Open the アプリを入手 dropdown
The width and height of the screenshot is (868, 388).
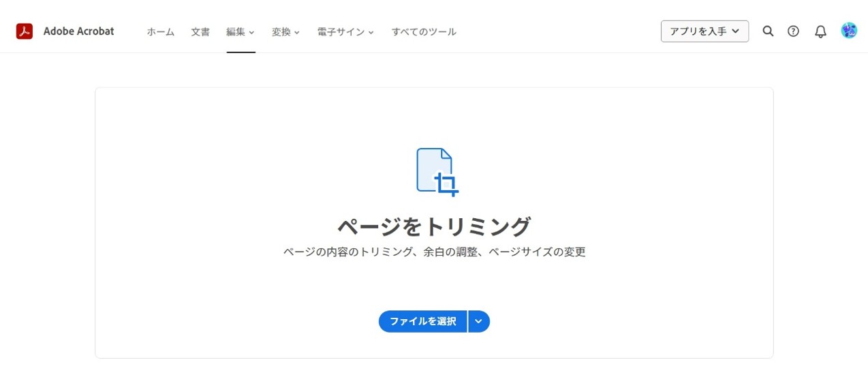click(704, 31)
